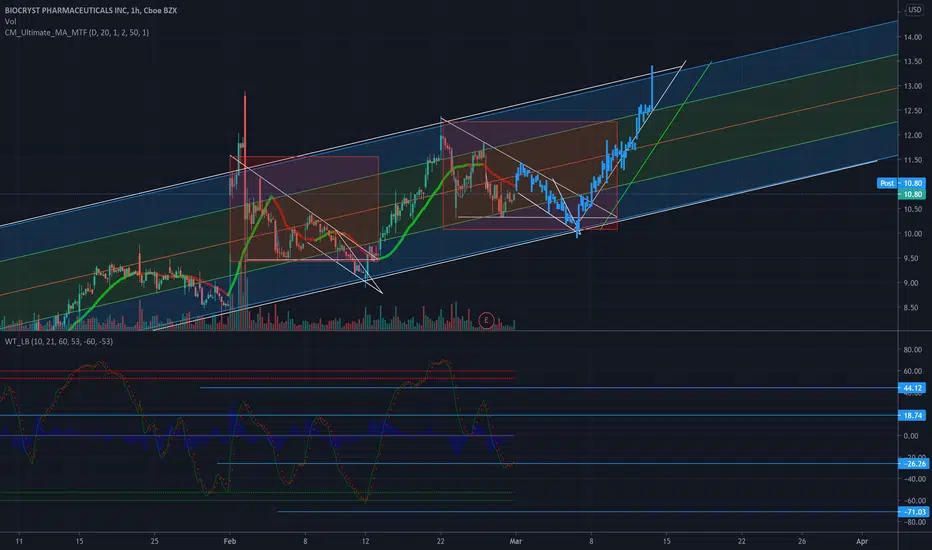Image resolution: width=932 pixels, height=550 pixels.
Task: Click the 18.74 oscillator level label
Action: (912, 416)
